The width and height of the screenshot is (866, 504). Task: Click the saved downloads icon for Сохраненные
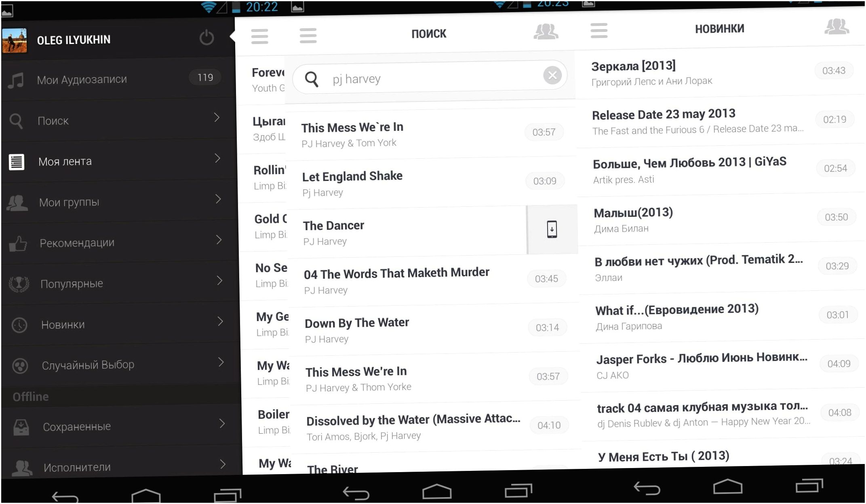click(21, 427)
